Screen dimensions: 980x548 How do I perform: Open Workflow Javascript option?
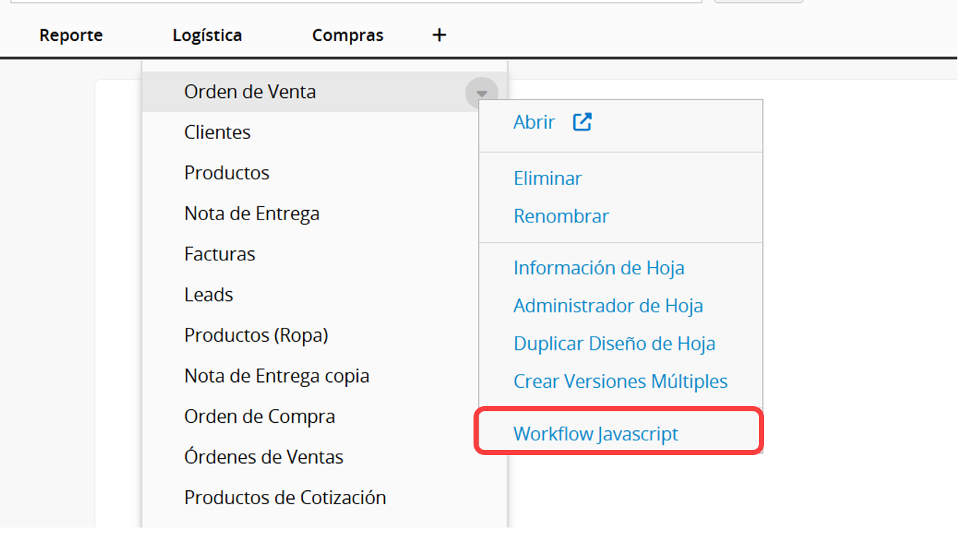[596, 434]
